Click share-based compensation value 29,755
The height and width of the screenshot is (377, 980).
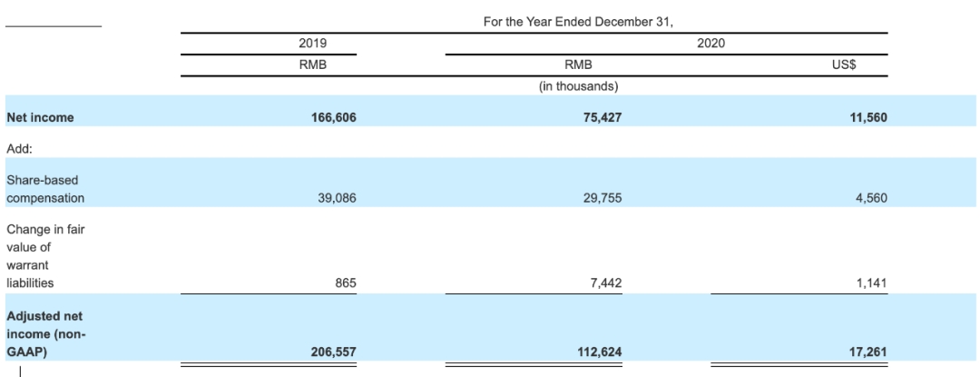pos(603,197)
